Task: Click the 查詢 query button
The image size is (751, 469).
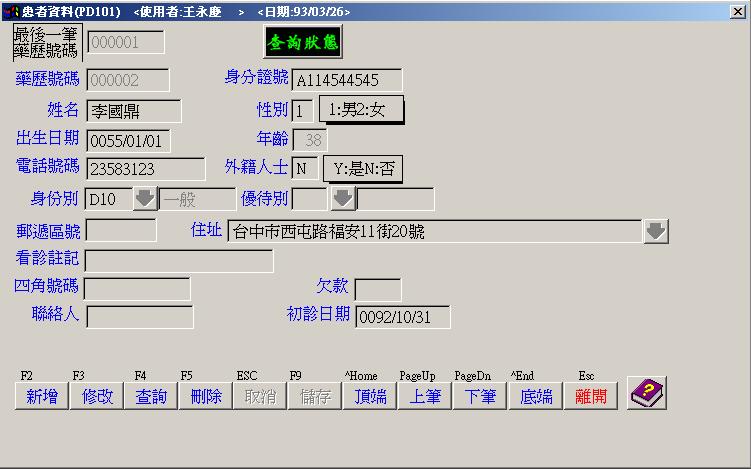Action: click(151, 396)
